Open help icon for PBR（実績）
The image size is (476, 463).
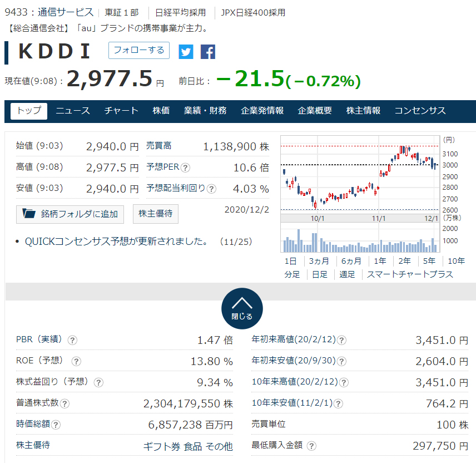[72, 340]
